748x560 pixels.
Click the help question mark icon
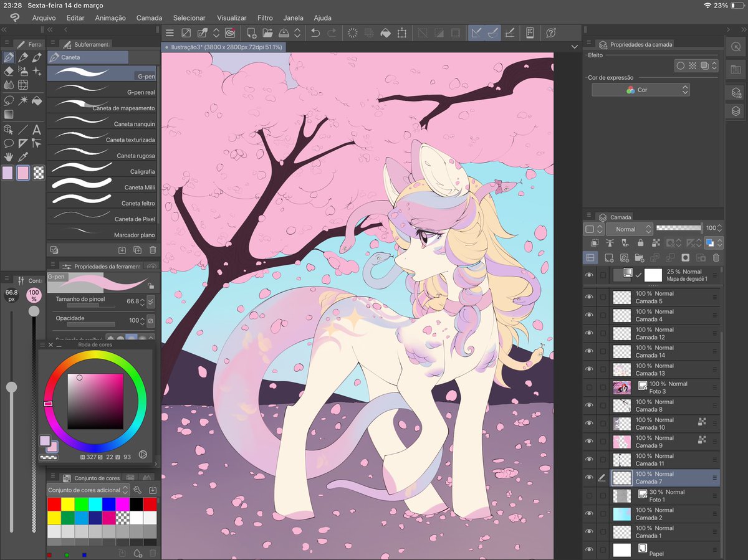[551, 33]
